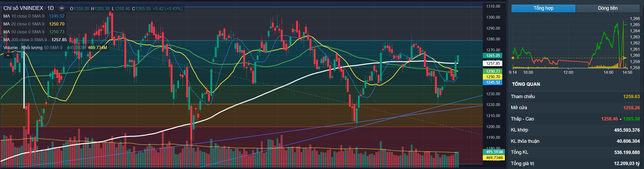Viewport: 644px width, 169px height.
Task: Click the Mở cửa value 1259.26
Action: click(631, 108)
